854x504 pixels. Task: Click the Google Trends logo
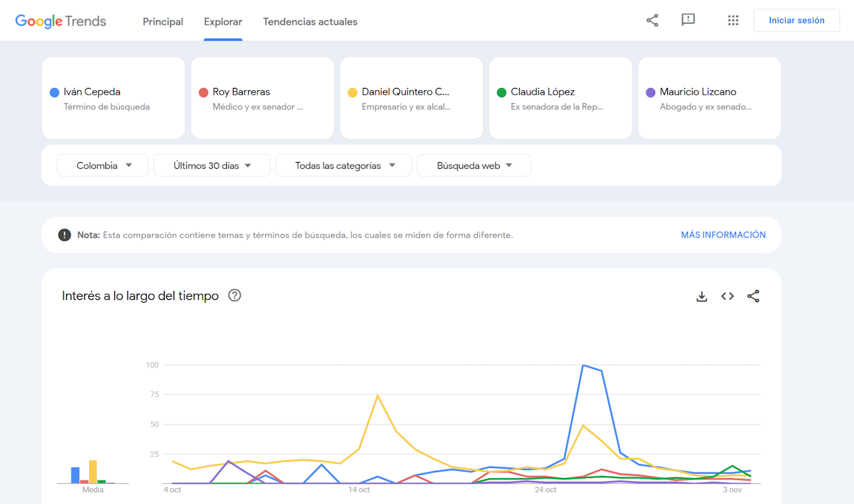61,21
